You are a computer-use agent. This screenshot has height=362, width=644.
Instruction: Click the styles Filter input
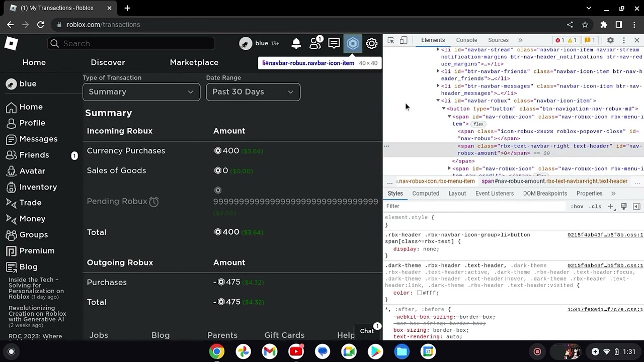[x=475, y=207]
